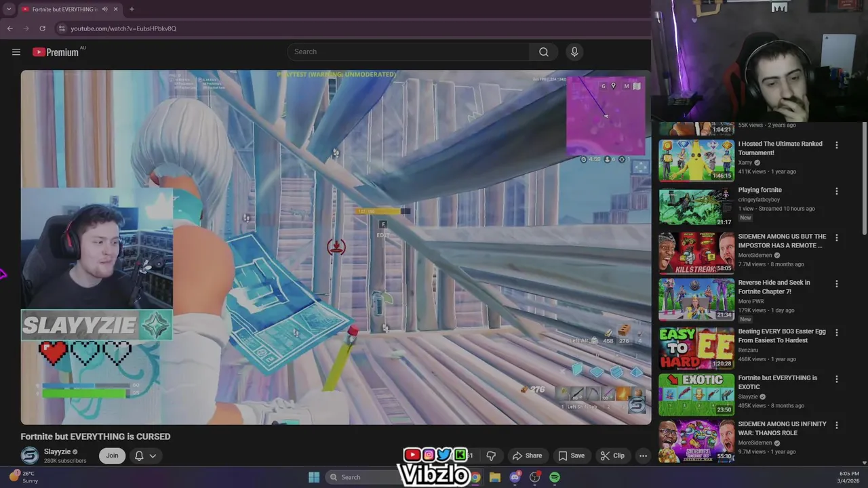868x488 pixels.
Task: Focus the YouTube search input field
Action: tap(409, 52)
